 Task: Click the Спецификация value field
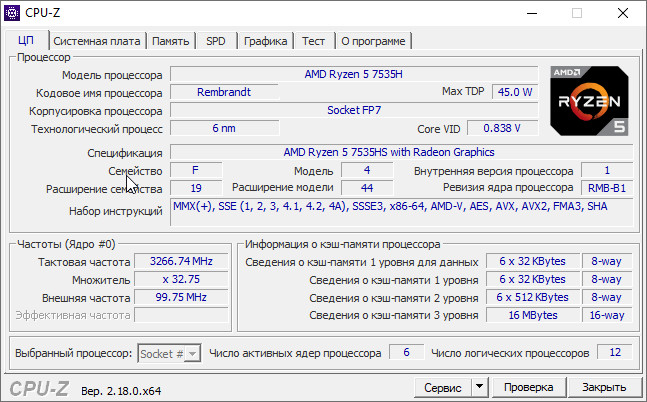pos(388,152)
